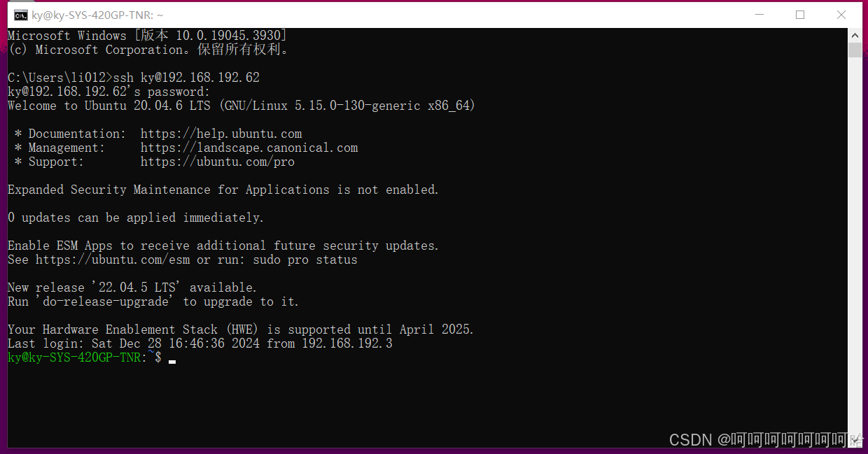Click the Welcome to Ubuntu banner line
The width and height of the screenshot is (868, 454).
241,106
